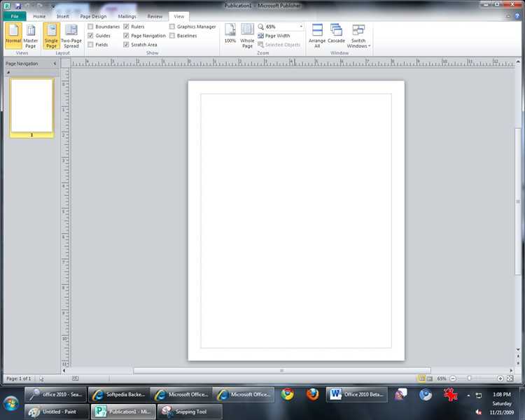Click the ribbon help question mark
Screen dimensions: 525x420
517,16
